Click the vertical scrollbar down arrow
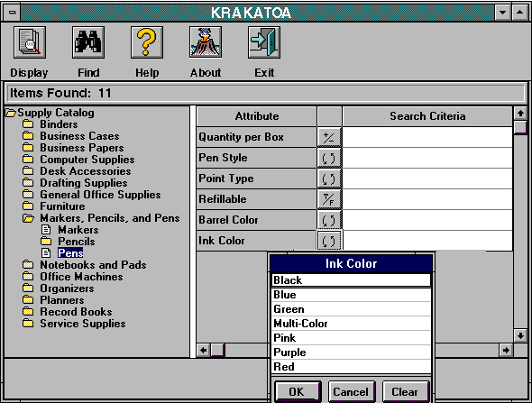This screenshot has width=532, height=403. point(520,335)
